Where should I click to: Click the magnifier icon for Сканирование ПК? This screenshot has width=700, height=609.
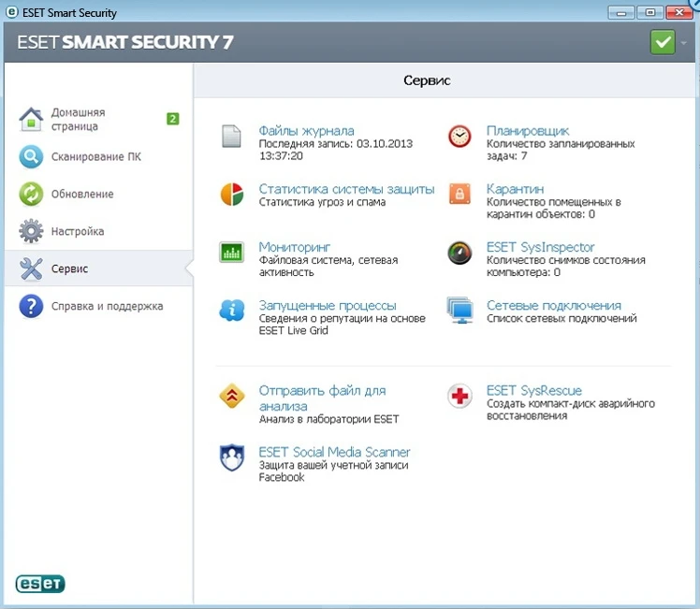(x=31, y=156)
